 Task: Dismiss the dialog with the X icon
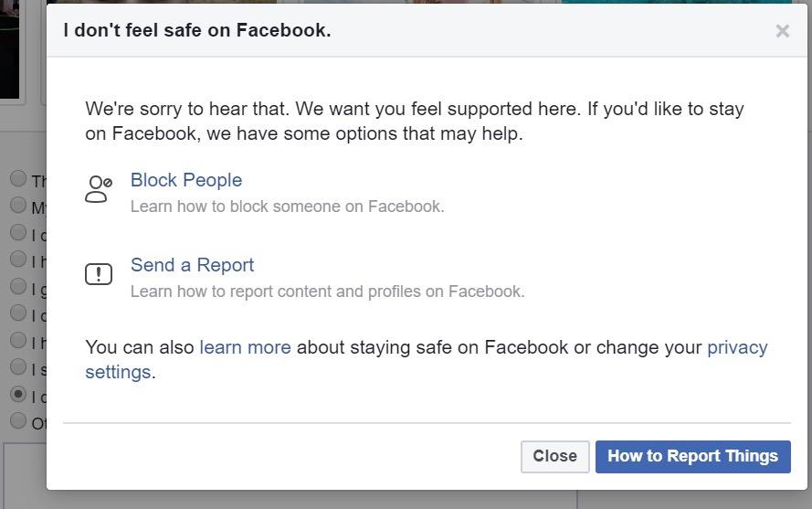coord(782,31)
